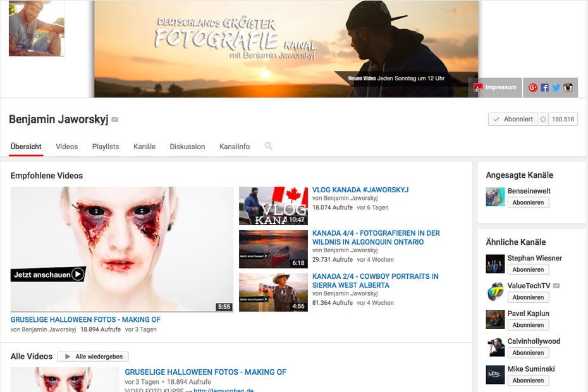Click the Impressum link in banner
The height and width of the screenshot is (392, 588).
[495, 87]
